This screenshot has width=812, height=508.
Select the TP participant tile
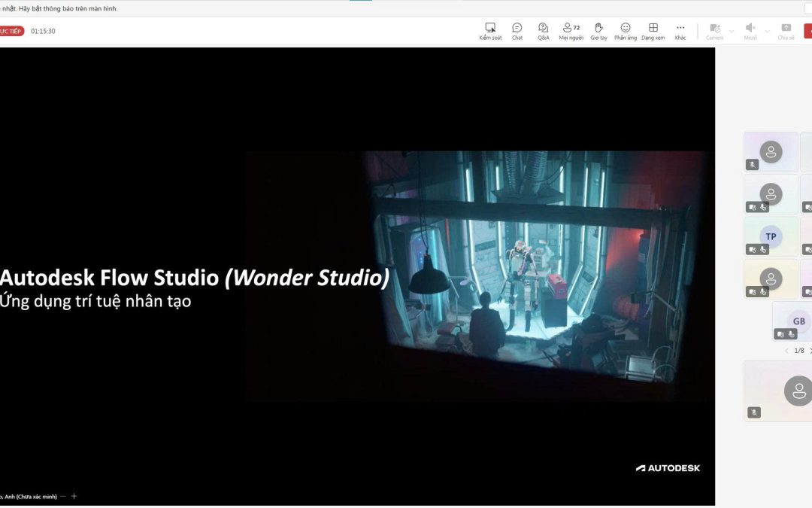coord(771,236)
